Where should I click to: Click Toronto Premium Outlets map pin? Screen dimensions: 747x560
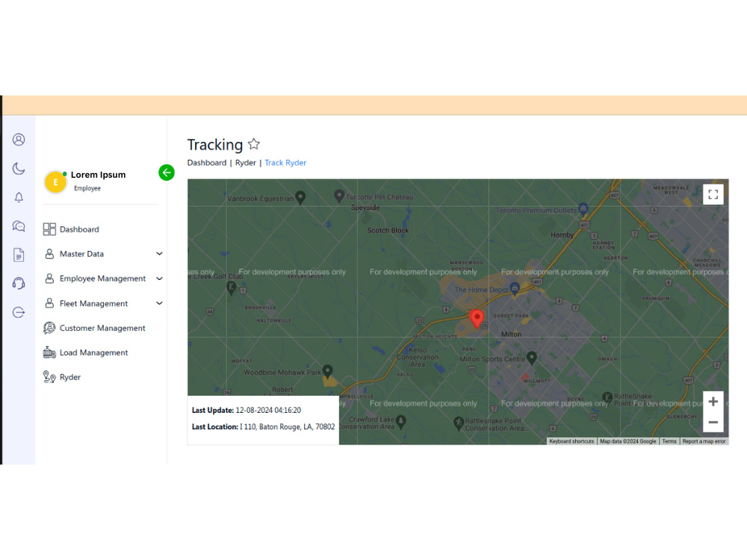583,208
